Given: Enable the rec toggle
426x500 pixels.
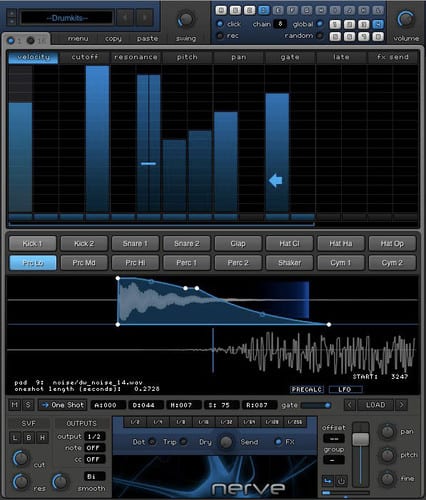Looking at the screenshot, I should point(220,35).
